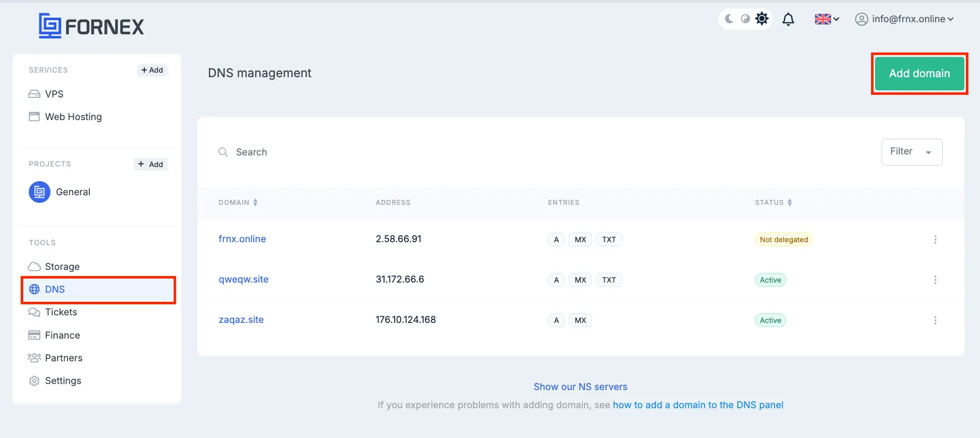The height and width of the screenshot is (438, 980).
Task: Click General project round icon
Action: pyautogui.click(x=39, y=192)
